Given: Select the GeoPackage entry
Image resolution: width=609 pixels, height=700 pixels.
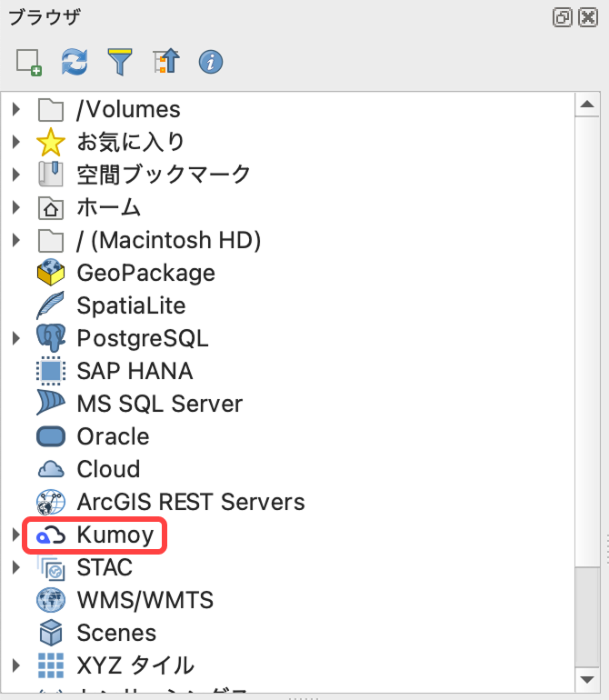Looking at the screenshot, I should [146, 273].
